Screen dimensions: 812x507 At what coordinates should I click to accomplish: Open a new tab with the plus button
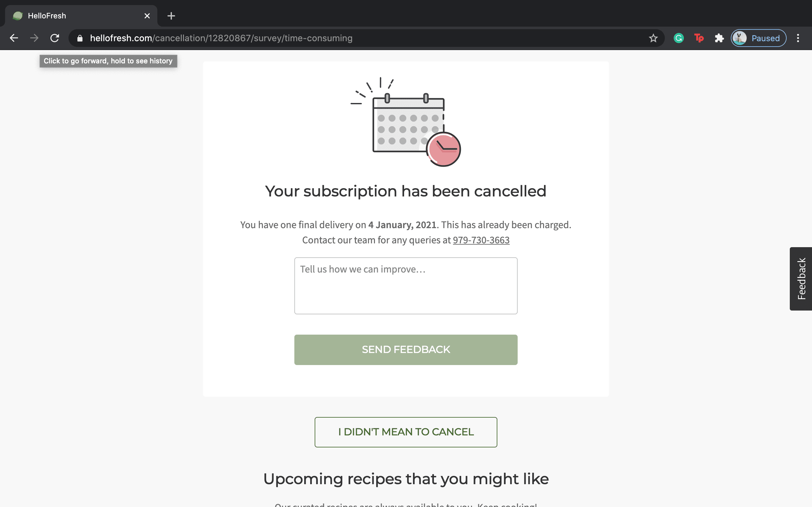click(171, 16)
